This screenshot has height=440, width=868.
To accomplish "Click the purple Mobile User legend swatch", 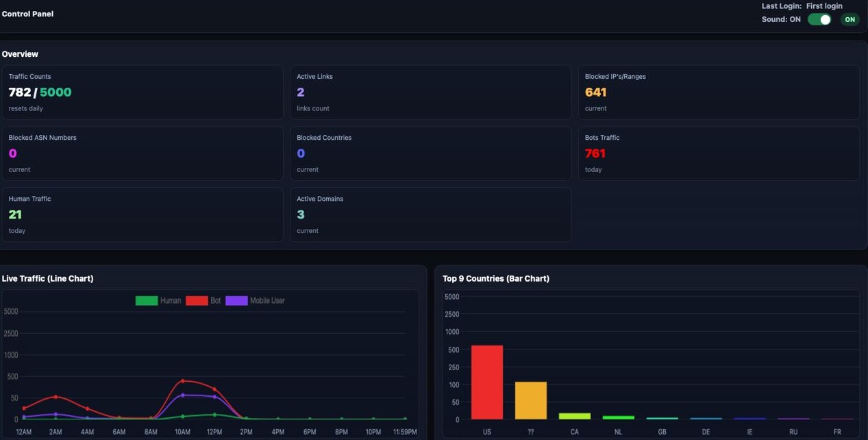I will (236, 300).
